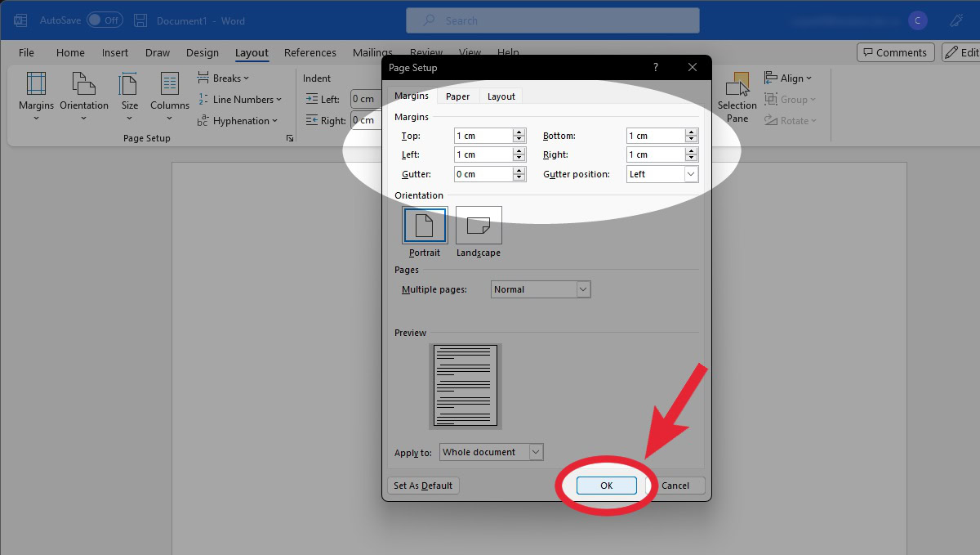Open the Multiple pages dropdown
980x555 pixels.
tap(582, 289)
